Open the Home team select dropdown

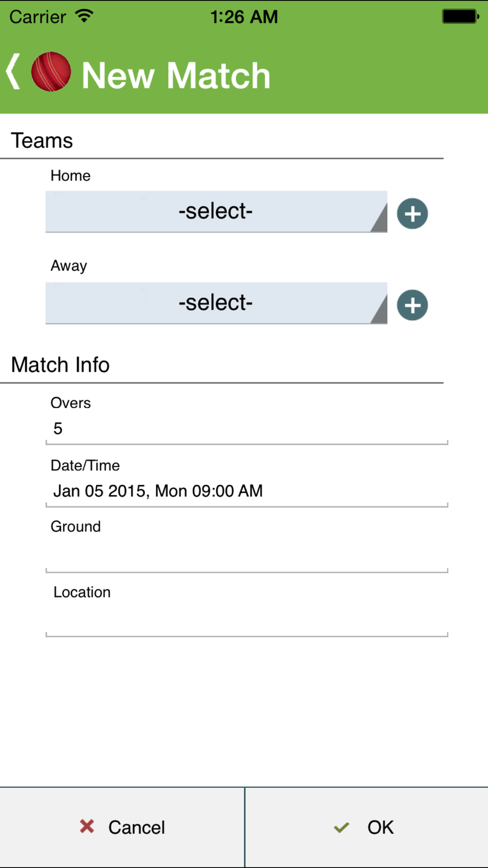[216, 211]
